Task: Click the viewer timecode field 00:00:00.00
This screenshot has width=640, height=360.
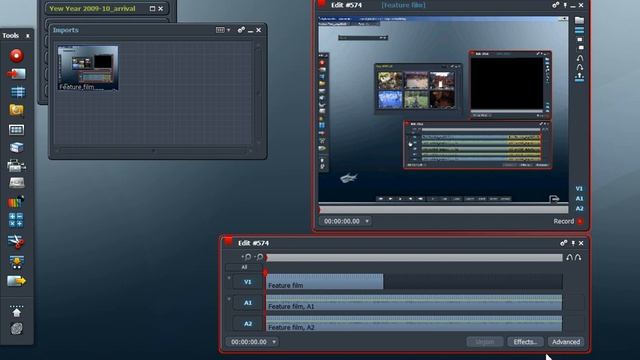Action: tap(342, 221)
